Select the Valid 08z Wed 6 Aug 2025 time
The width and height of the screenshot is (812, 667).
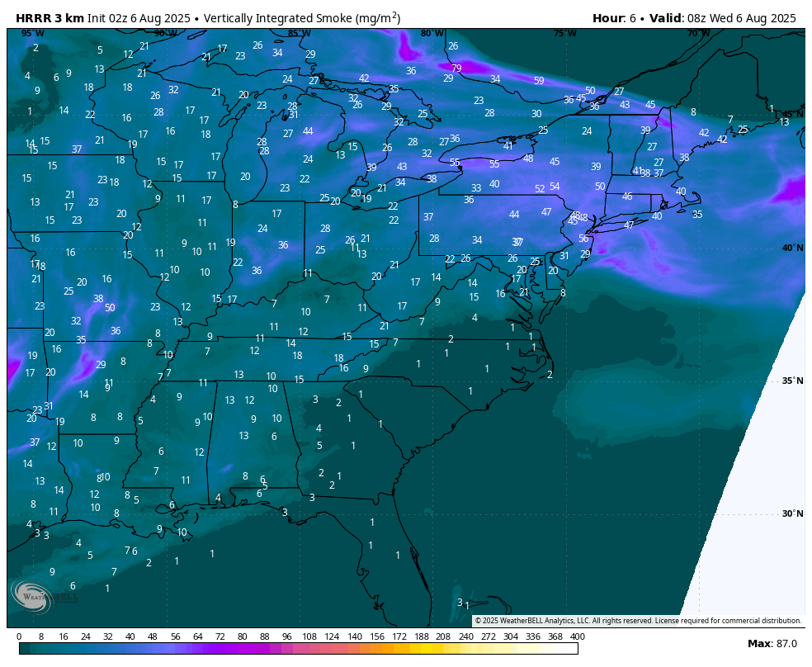[723, 17]
